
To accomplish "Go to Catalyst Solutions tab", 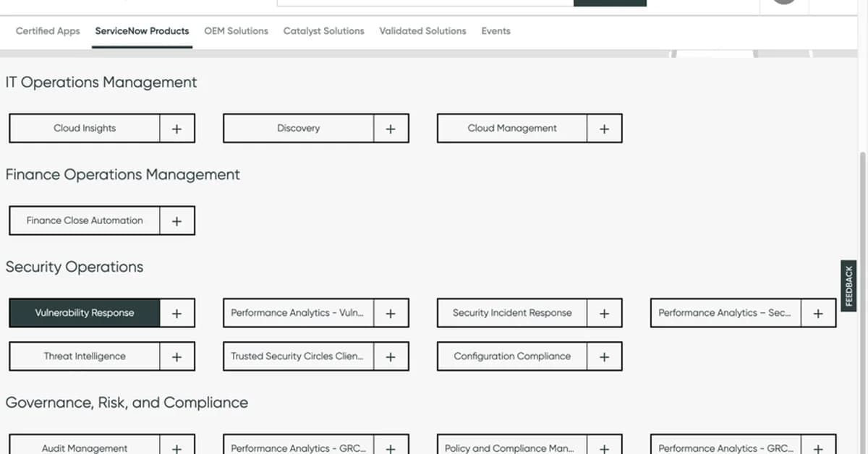I will pos(324,31).
